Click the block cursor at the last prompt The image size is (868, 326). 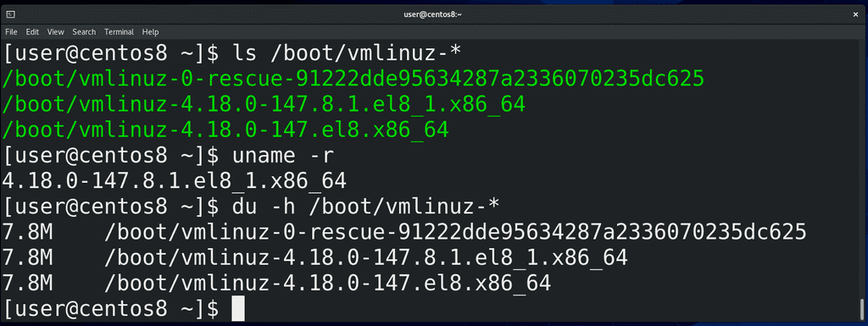[x=238, y=308]
